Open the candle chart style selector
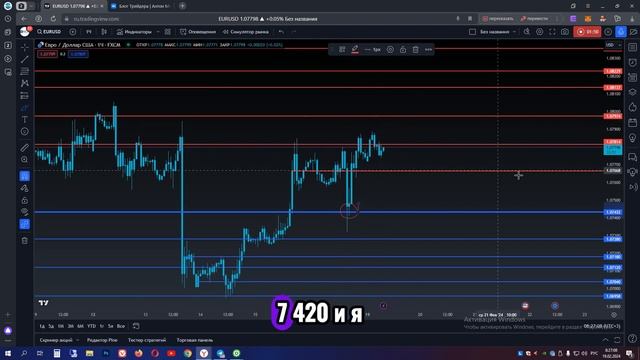Screen dimensions: 640x360 pyautogui.click(x=104, y=31)
